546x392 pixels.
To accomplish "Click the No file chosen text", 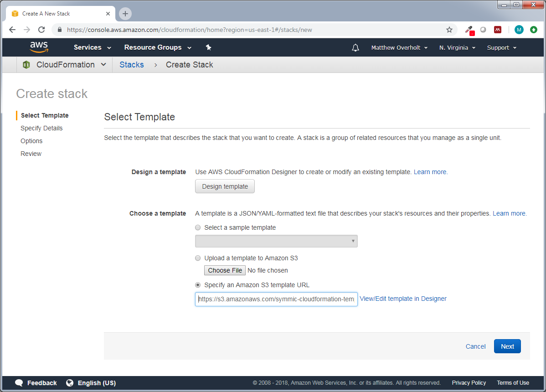I will coord(268,270).
